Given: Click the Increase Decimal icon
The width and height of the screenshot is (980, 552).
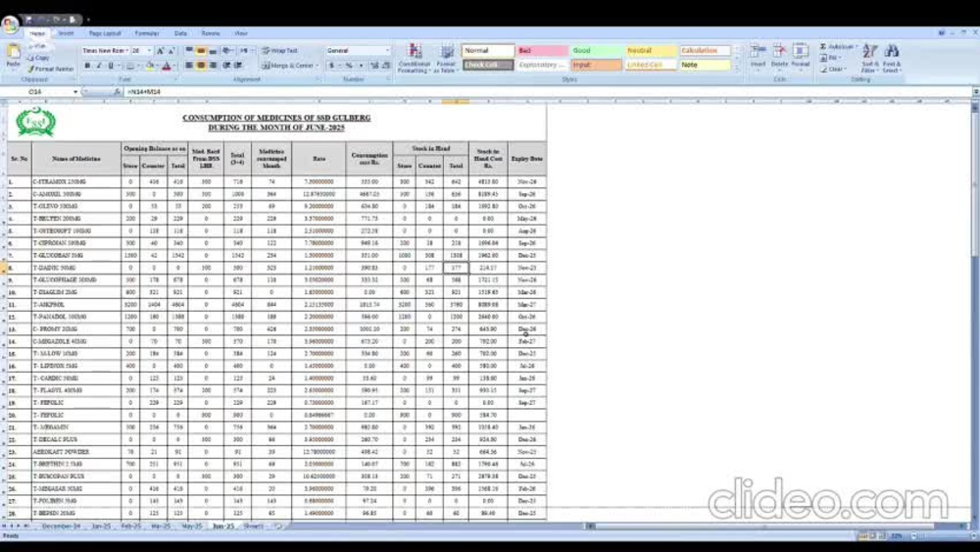Looking at the screenshot, I should (x=374, y=66).
